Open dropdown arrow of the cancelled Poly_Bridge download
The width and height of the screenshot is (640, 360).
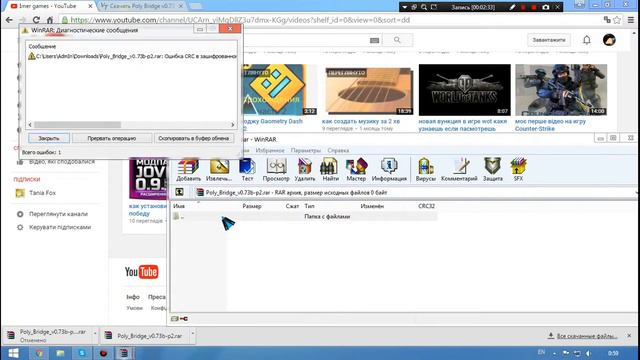pyautogui.click(x=95, y=333)
